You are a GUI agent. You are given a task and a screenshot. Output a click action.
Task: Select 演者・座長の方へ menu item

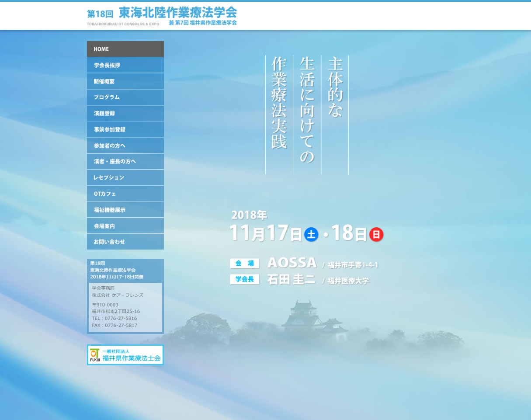pyautogui.click(x=125, y=162)
